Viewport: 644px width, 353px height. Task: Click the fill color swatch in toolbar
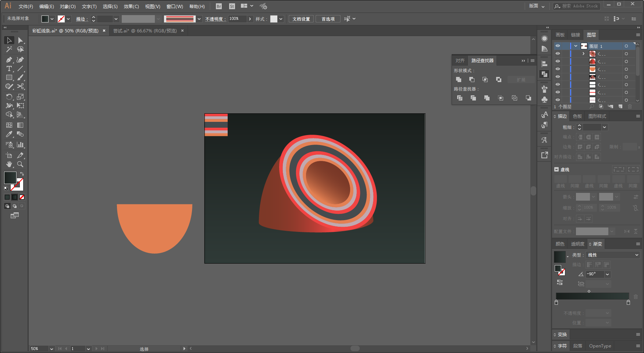tap(10, 178)
